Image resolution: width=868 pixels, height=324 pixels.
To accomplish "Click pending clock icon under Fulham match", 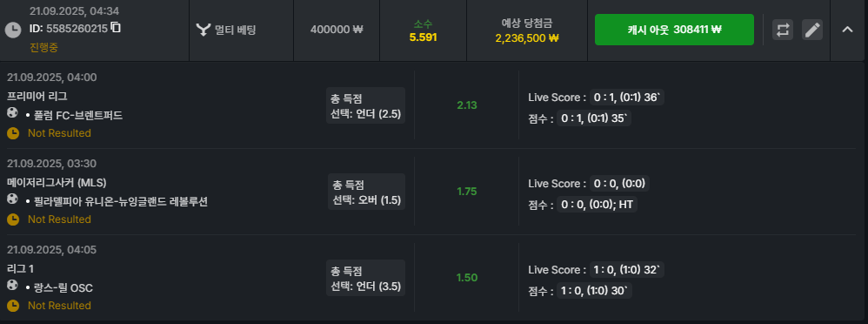I will point(13,133).
